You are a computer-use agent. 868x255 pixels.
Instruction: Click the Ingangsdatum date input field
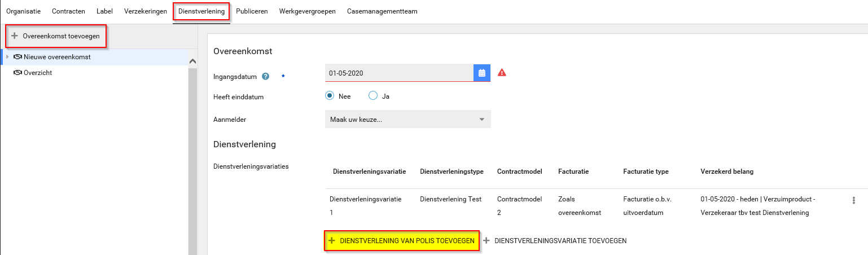(398, 73)
